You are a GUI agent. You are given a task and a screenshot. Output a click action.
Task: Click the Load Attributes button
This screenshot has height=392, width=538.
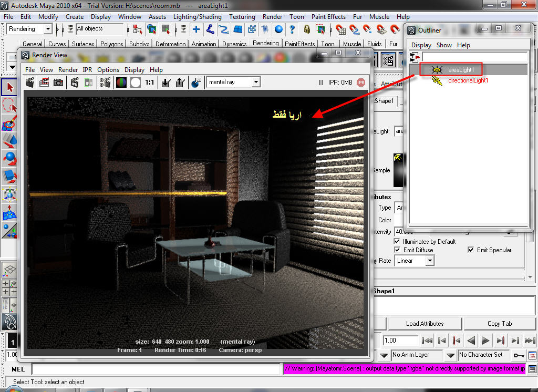[x=425, y=324]
